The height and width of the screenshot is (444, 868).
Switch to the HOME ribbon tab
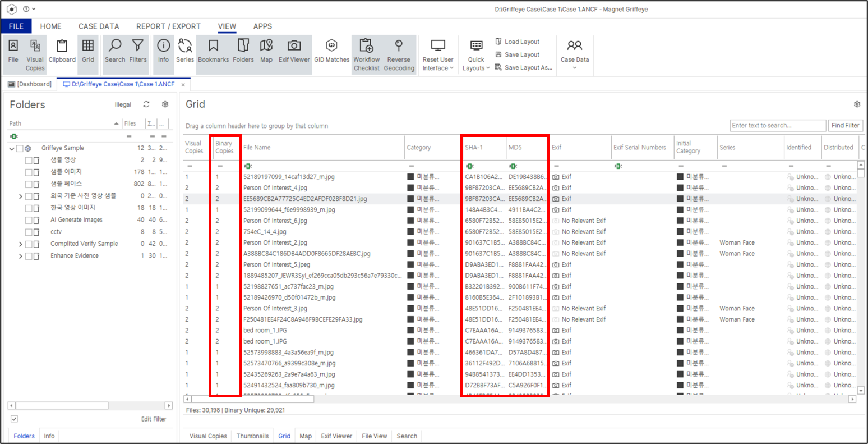50,26
